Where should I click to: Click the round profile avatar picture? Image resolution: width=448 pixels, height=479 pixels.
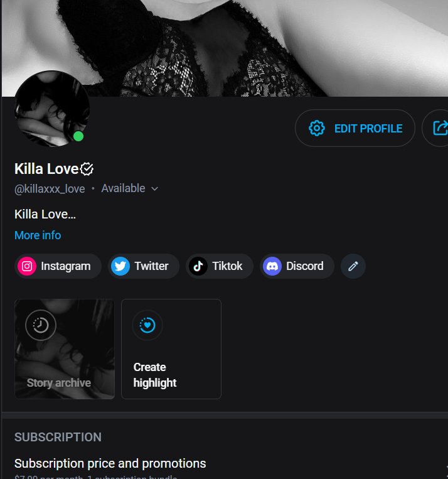pyautogui.click(x=52, y=109)
